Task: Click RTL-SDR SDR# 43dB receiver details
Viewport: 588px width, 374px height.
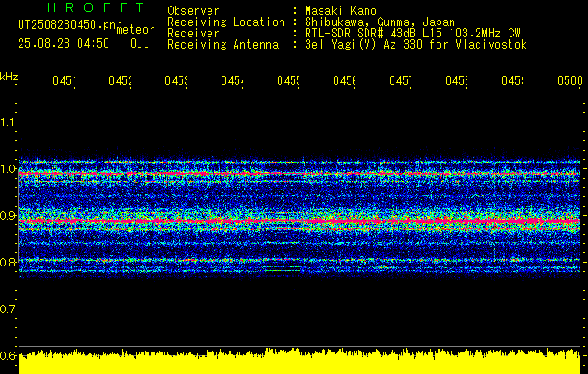Action: click(412, 34)
